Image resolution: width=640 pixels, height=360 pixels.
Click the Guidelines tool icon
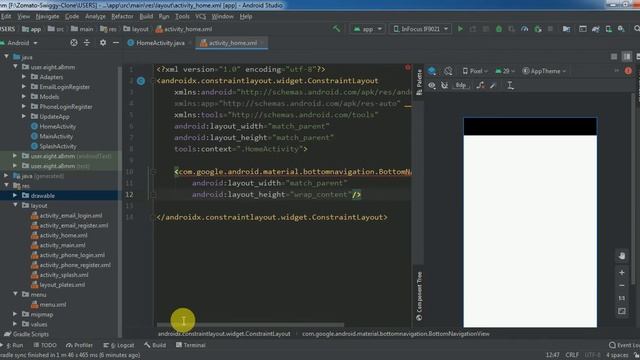point(510,85)
